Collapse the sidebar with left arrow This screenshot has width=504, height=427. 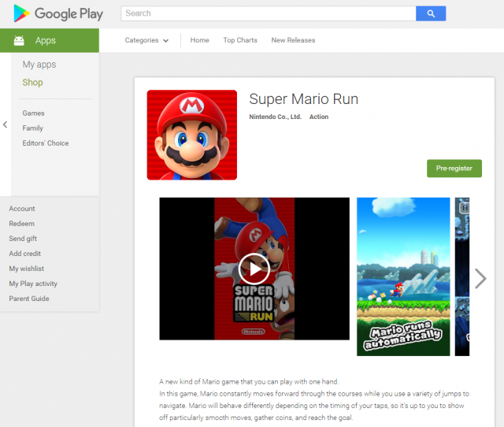tap(6, 124)
